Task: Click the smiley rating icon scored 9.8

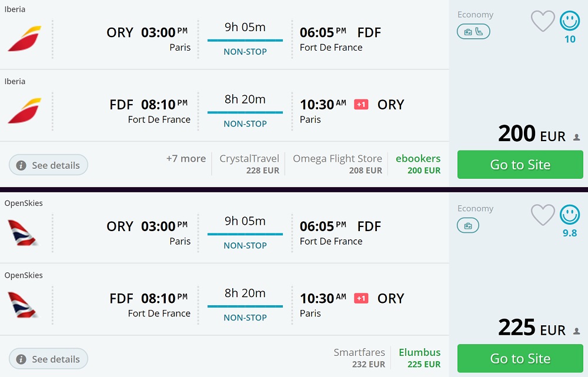Action: point(570,215)
